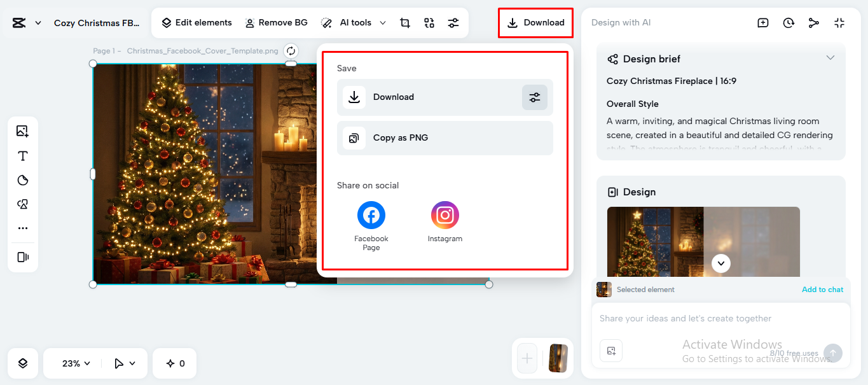Open the pointer tool dropdown

click(125, 363)
